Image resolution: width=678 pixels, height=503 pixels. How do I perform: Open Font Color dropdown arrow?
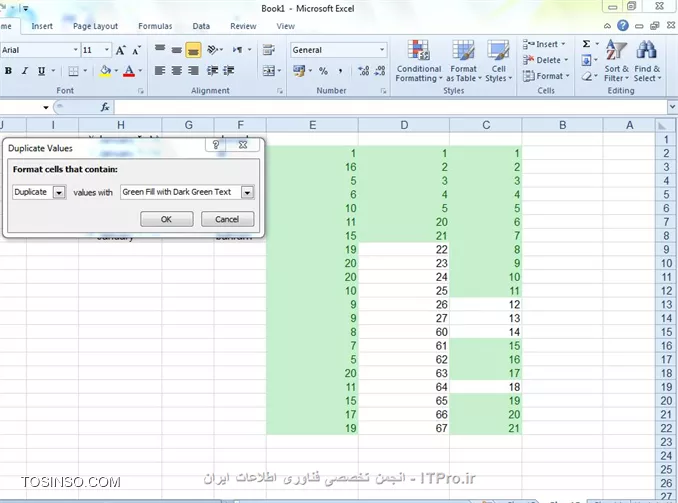pyautogui.click(x=140, y=70)
